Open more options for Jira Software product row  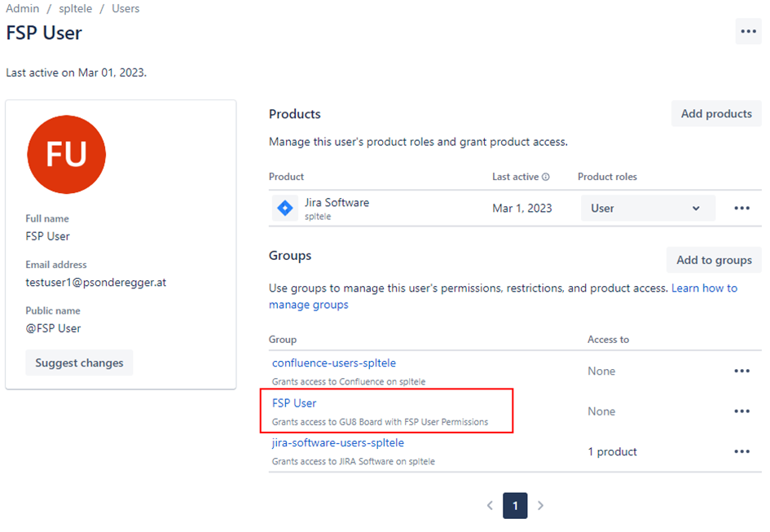pyautogui.click(x=741, y=209)
